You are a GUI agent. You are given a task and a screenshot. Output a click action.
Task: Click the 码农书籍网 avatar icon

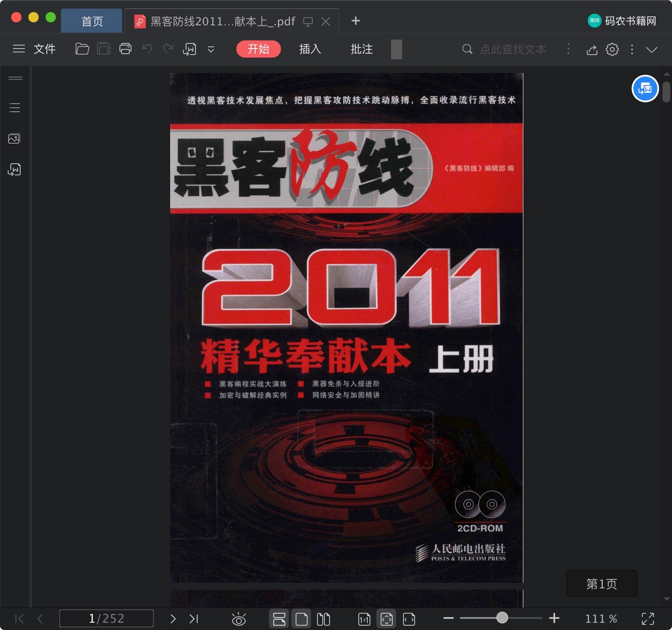(x=594, y=21)
